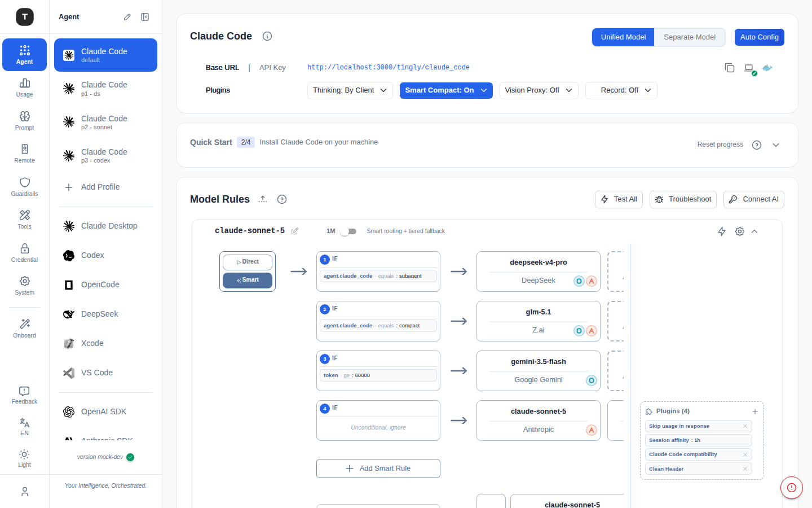
Task: Click the lightning test icon for claude-sonnet-5
Action: click(x=722, y=231)
